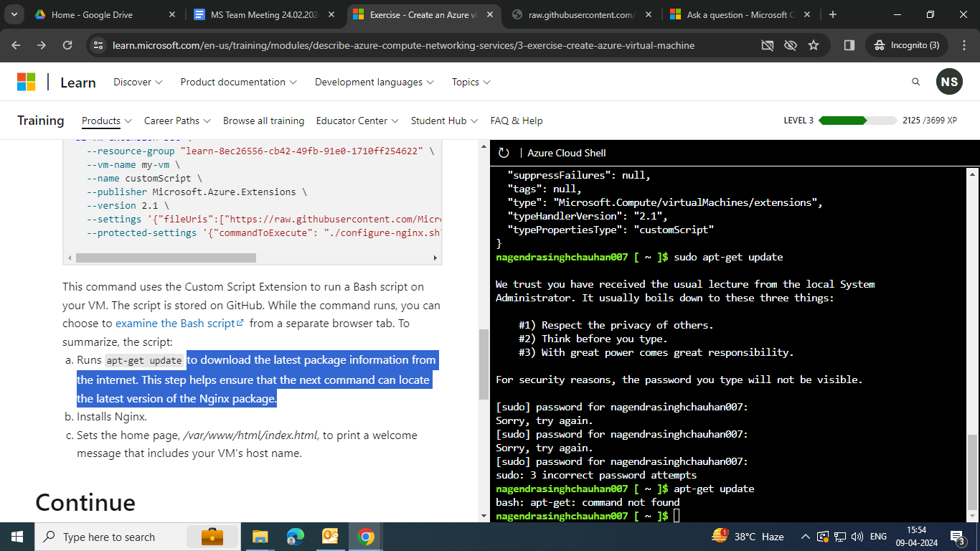Show hidden system tray icons

[806, 537]
